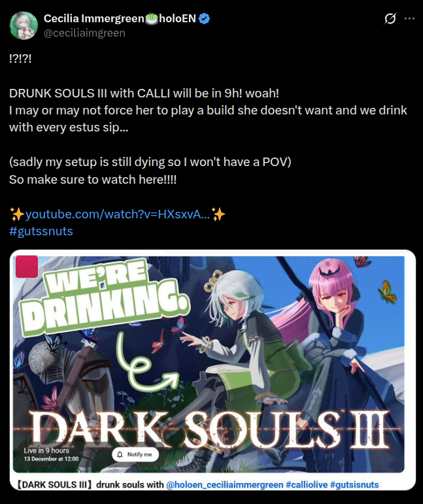Click the red square in thumbnail corner
Screen dimensions: 423x504
point(27,267)
